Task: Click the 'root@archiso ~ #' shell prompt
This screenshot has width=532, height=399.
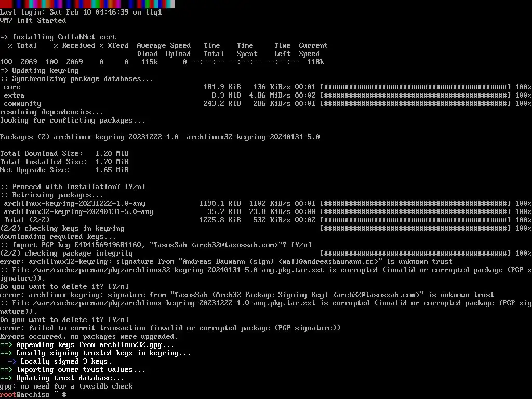Action: click(x=33, y=395)
